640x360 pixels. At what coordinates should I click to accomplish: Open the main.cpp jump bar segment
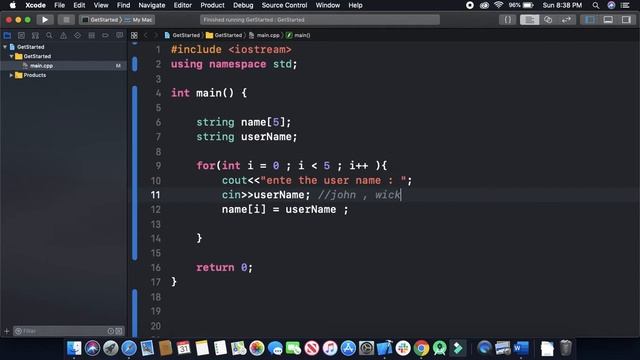(264, 36)
